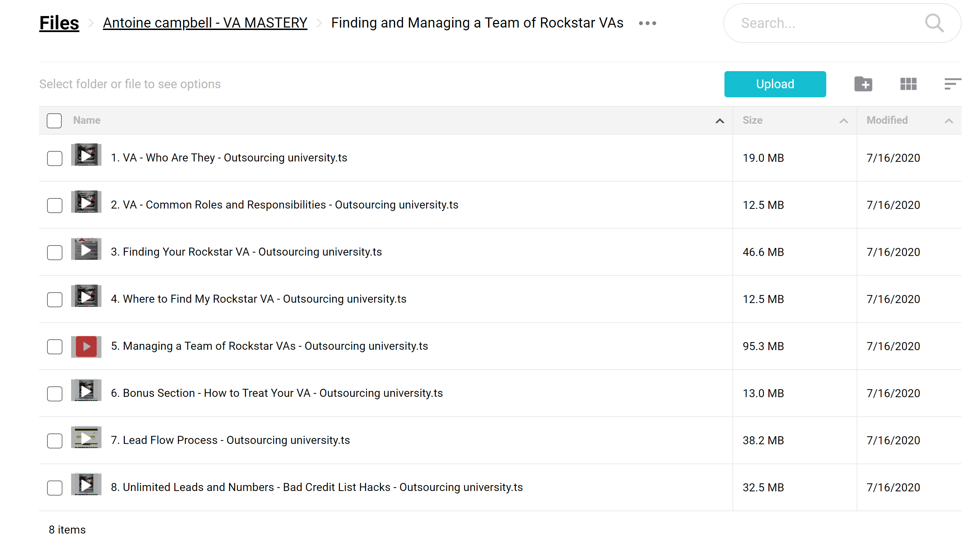Toggle the select all checkbox
This screenshot has height=544, width=980.
point(54,121)
